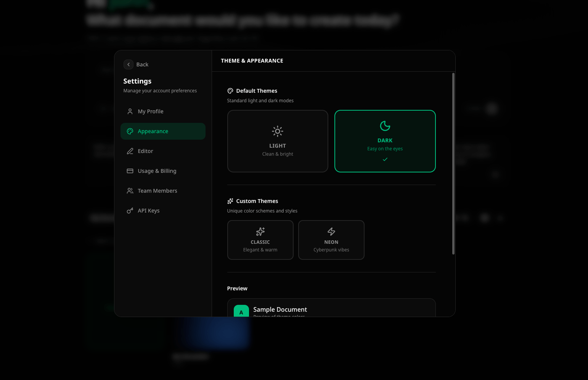Click the API Keys key icon
The height and width of the screenshot is (380, 588).
[130, 211]
